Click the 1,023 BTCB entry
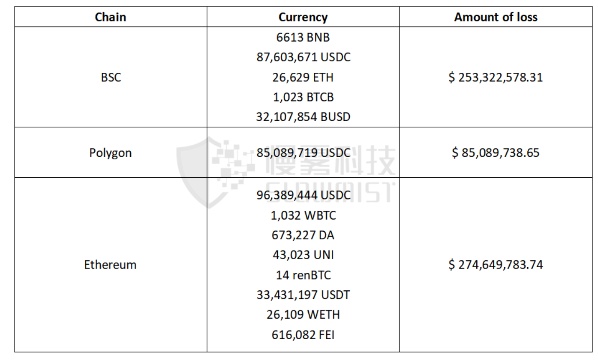598x364 pixels. [x=303, y=97]
